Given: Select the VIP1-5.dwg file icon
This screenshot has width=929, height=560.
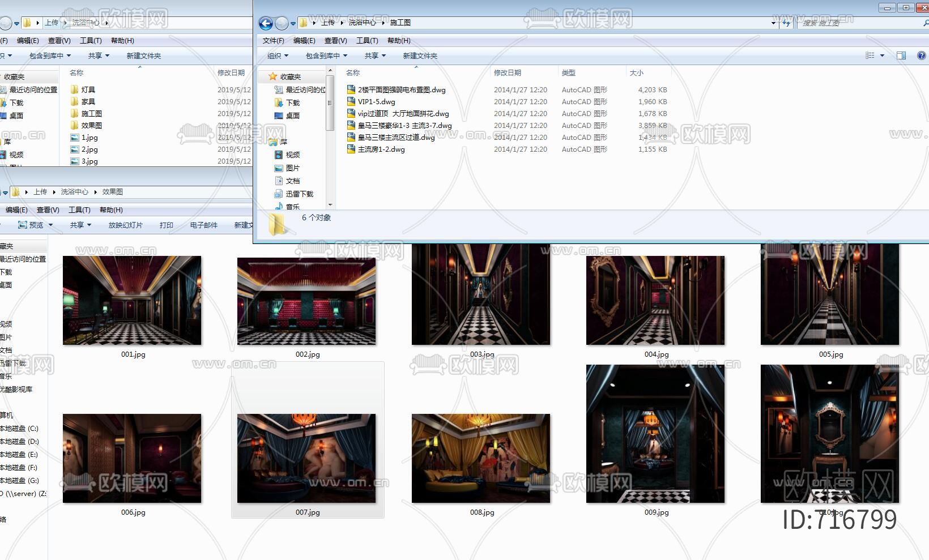Looking at the screenshot, I should pos(351,101).
